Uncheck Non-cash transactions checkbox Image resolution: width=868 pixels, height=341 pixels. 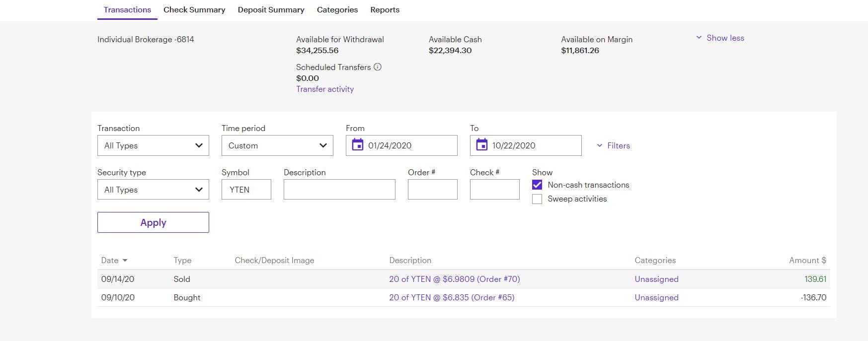(x=537, y=185)
